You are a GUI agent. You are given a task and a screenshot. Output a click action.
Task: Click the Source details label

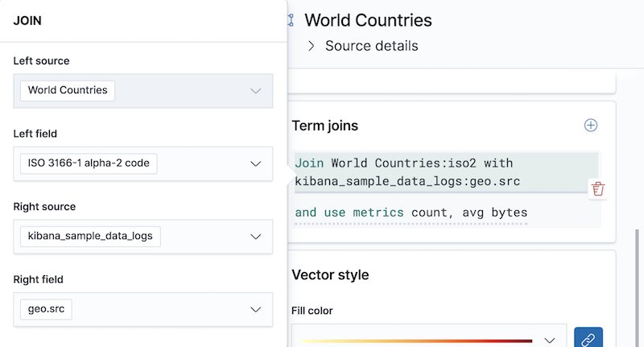tap(371, 46)
